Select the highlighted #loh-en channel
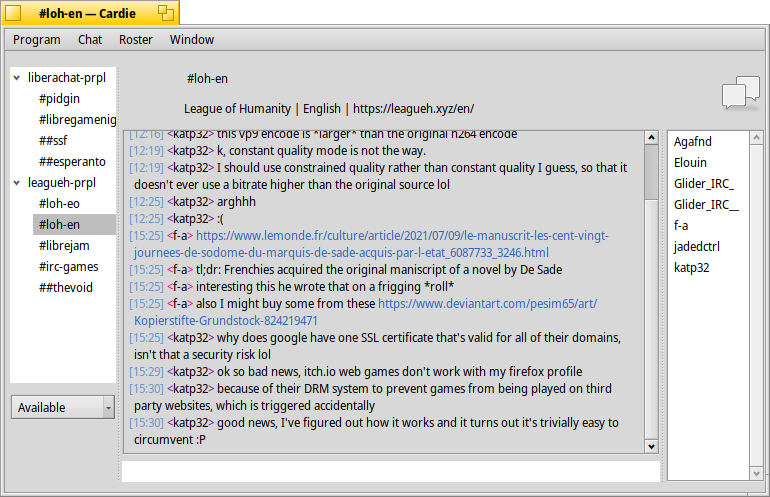This screenshot has width=770, height=497. click(74, 225)
